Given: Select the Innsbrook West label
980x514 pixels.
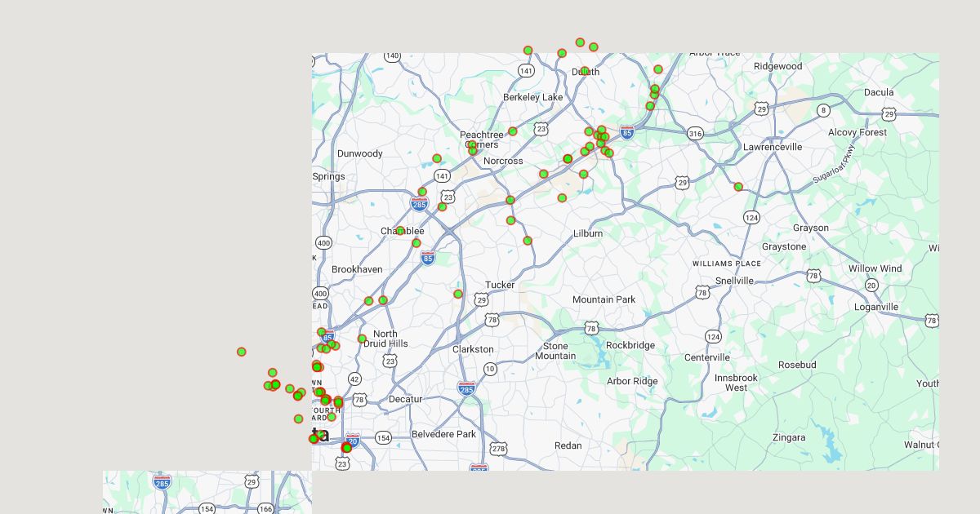Looking at the screenshot, I should [x=737, y=383].
